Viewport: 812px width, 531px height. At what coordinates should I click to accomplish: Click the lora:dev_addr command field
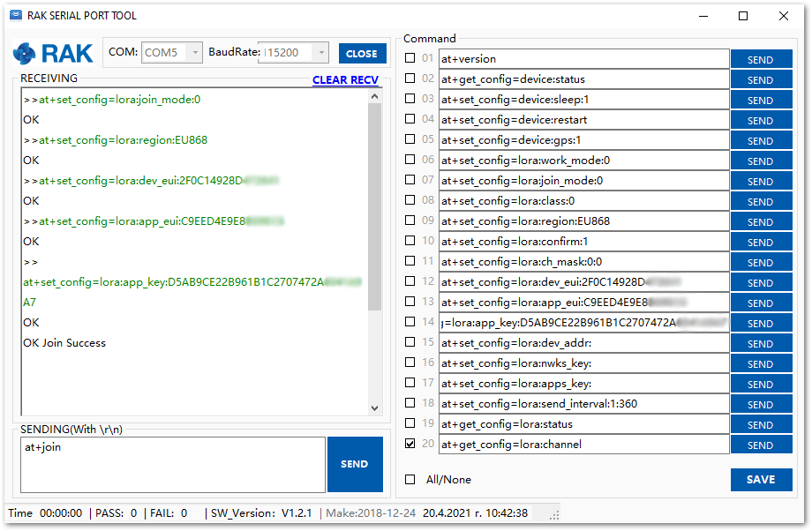583,343
